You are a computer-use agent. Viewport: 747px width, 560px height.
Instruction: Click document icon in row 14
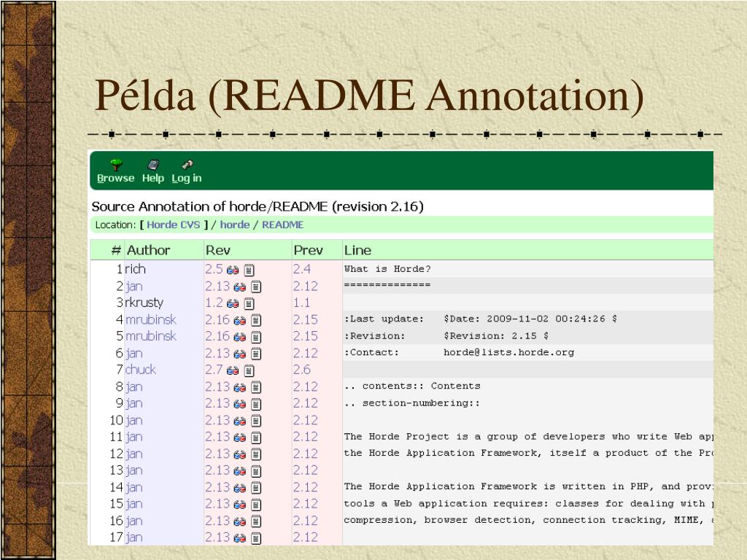tap(256, 488)
